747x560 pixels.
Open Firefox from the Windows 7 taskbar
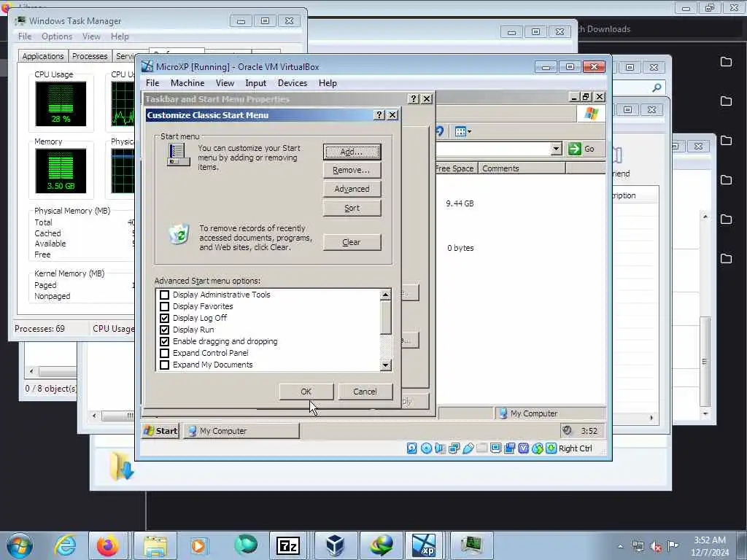(x=108, y=545)
